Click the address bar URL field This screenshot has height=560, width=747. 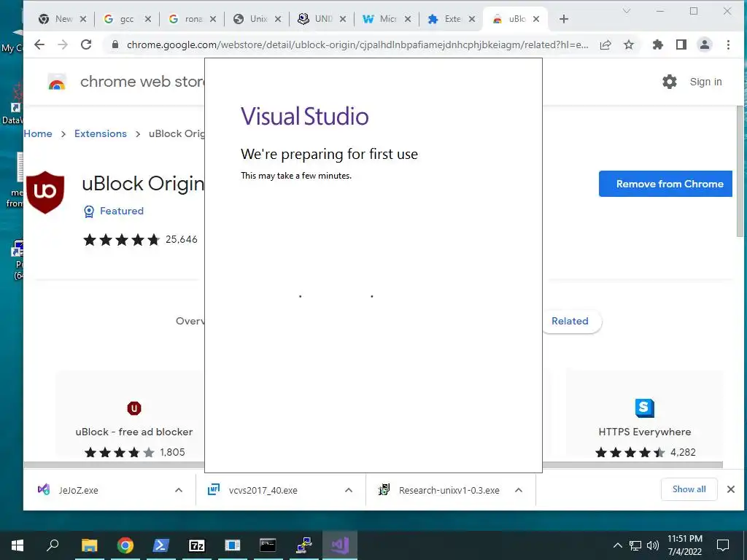pyautogui.click(x=357, y=44)
